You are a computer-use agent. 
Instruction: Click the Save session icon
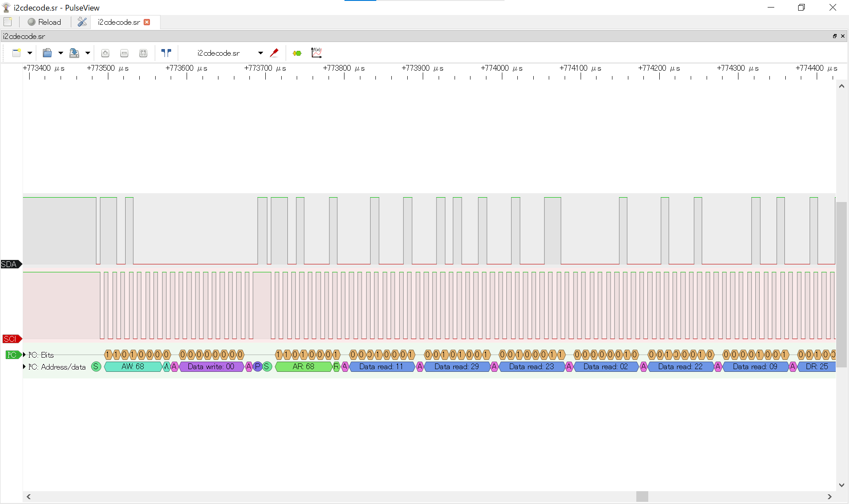point(74,53)
